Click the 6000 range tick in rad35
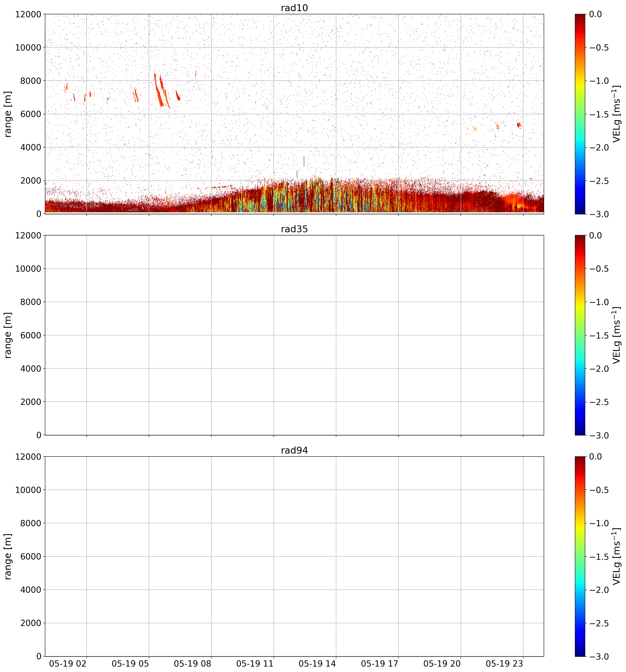The image size is (626, 672). (30, 336)
